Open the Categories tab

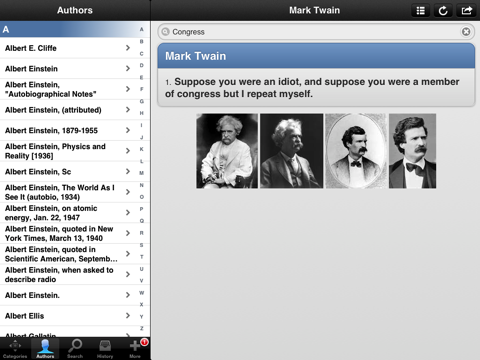coord(15,349)
